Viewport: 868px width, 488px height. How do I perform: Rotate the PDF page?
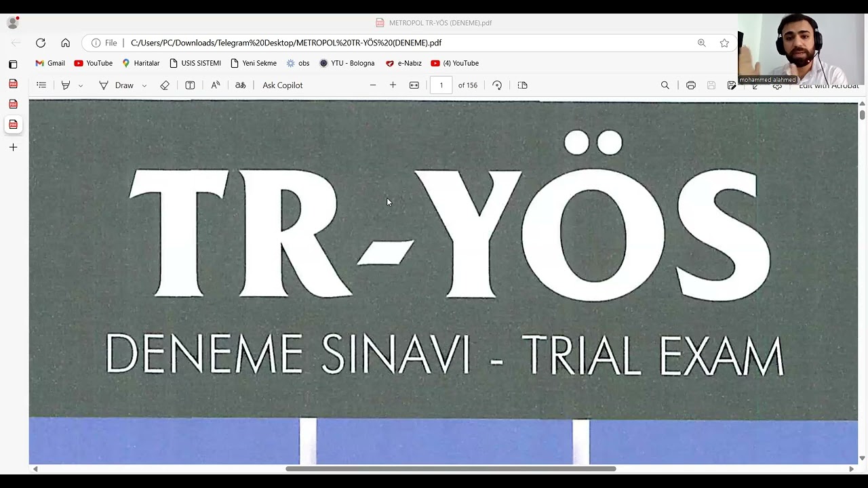497,85
